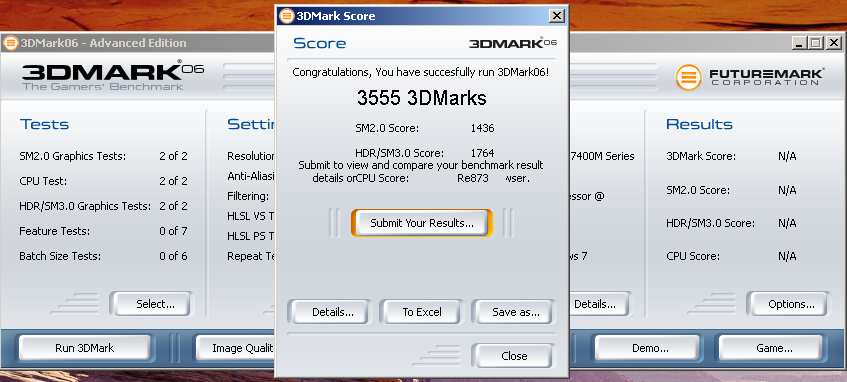The width and height of the screenshot is (847, 382).
Task: Click the Congratulations message in Score dialog
Action: pyautogui.click(x=421, y=72)
